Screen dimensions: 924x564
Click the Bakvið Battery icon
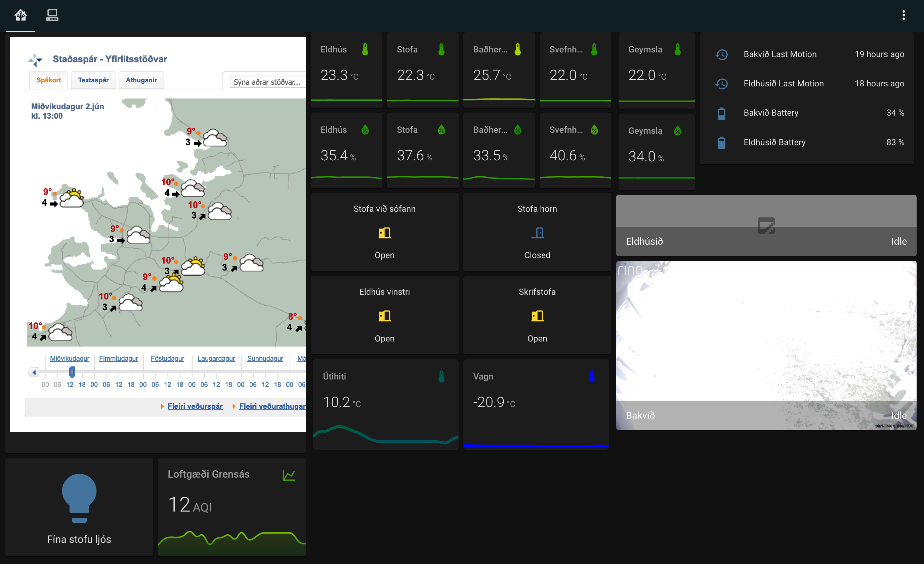721,113
